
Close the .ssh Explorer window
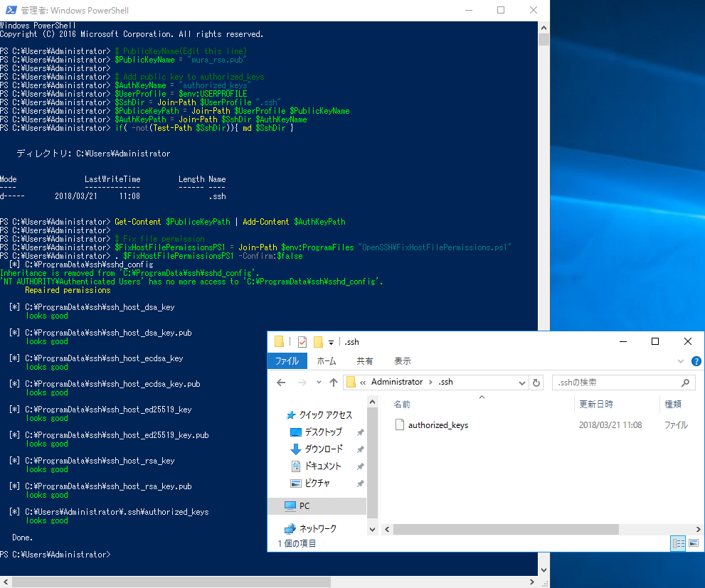[687, 342]
